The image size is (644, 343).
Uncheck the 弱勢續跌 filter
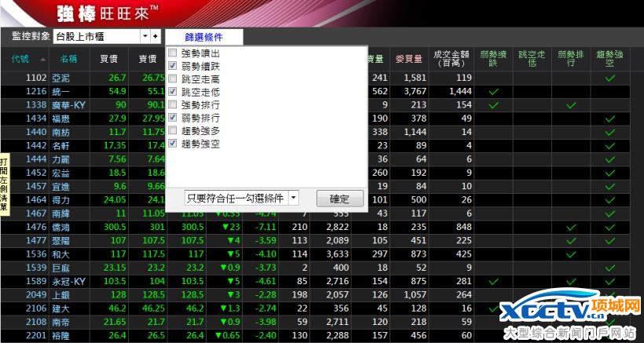[172, 66]
